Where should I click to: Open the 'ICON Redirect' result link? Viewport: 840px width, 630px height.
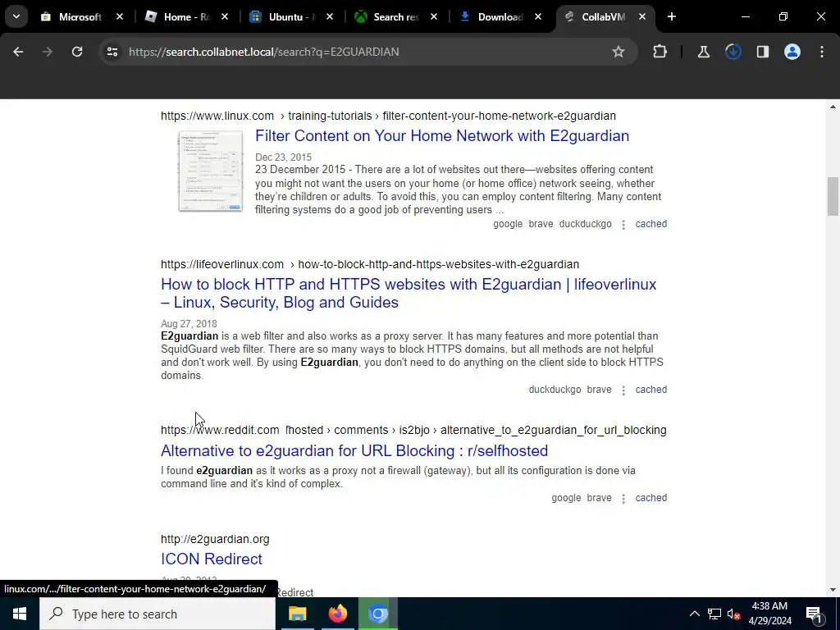click(211, 559)
